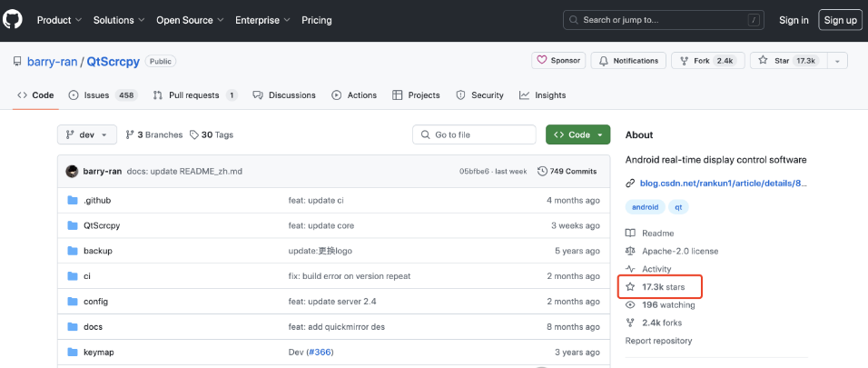Open the keymap folder

pos(99,352)
